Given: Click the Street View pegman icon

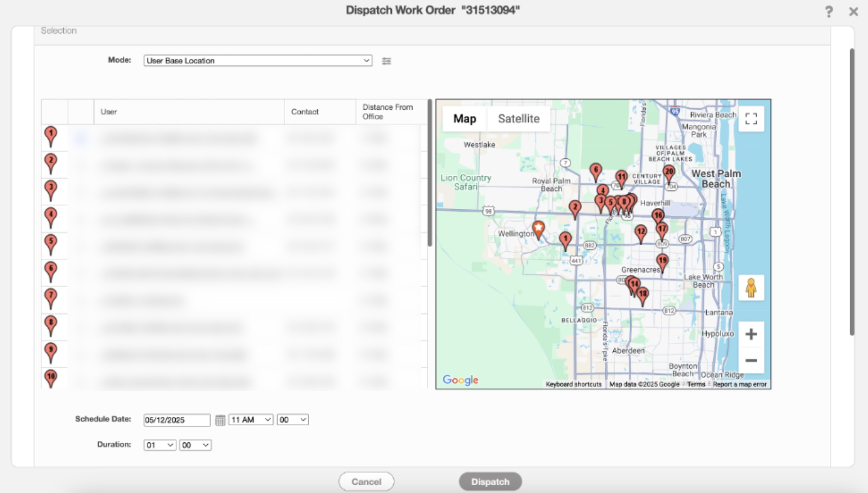Looking at the screenshot, I should pyautogui.click(x=751, y=288).
